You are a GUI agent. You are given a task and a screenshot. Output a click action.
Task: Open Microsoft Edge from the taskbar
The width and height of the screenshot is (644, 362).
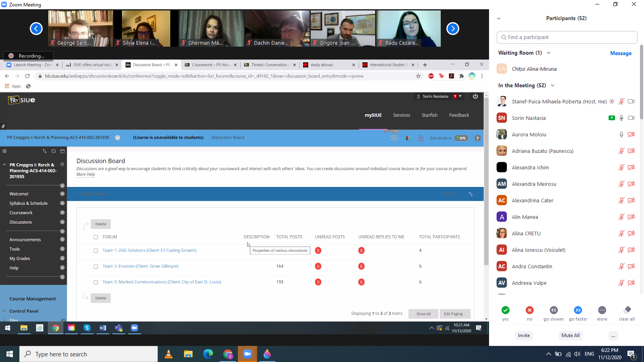(x=208, y=354)
